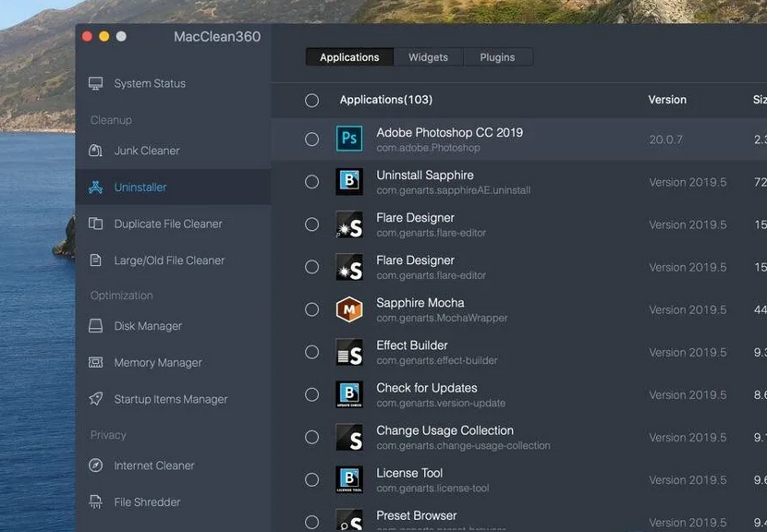This screenshot has width=767, height=532.
Task: Go to Large/Old File Cleaner
Action: tap(169, 260)
